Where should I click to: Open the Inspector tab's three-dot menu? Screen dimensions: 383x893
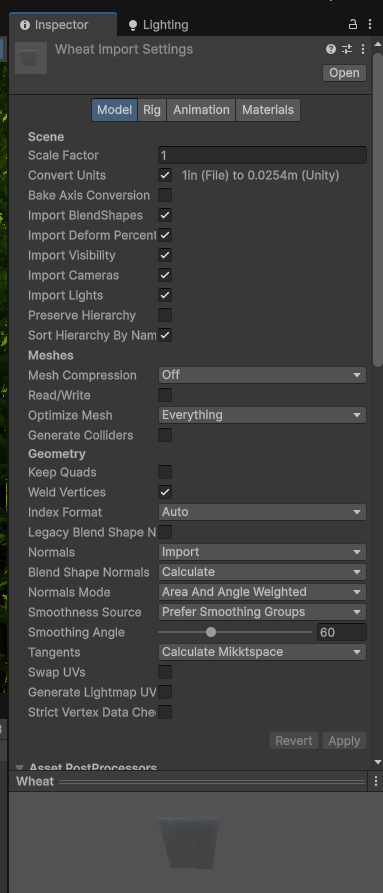click(x=370, y=24)
